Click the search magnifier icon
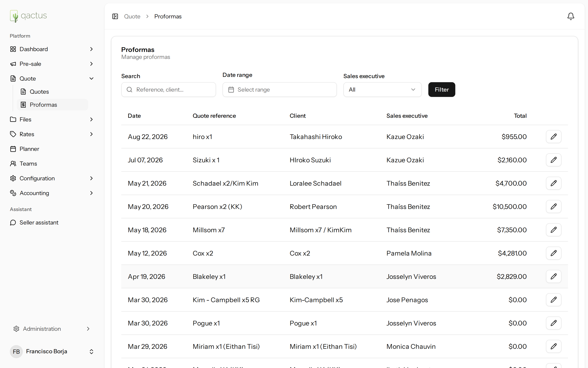This screenshot has width=588, height=368. 129,90
